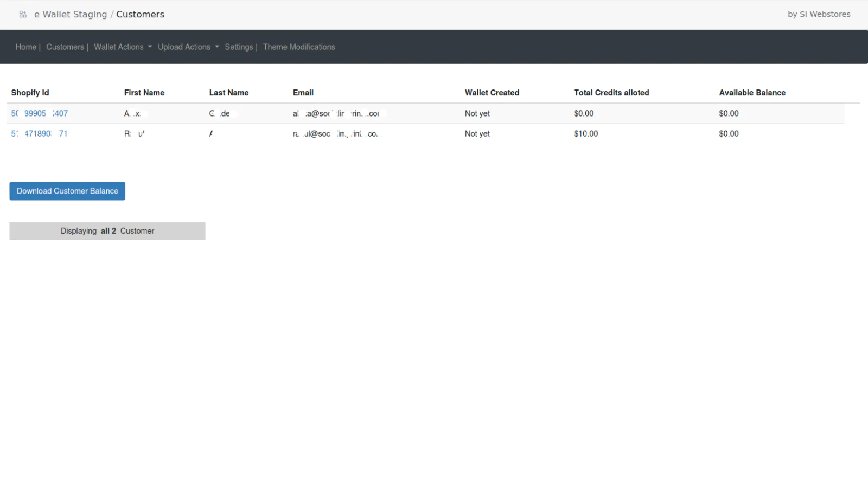Go to Home in navigation bar
Image resolution: width=868 pixels, height=488 pixels.
click(25, 47)
